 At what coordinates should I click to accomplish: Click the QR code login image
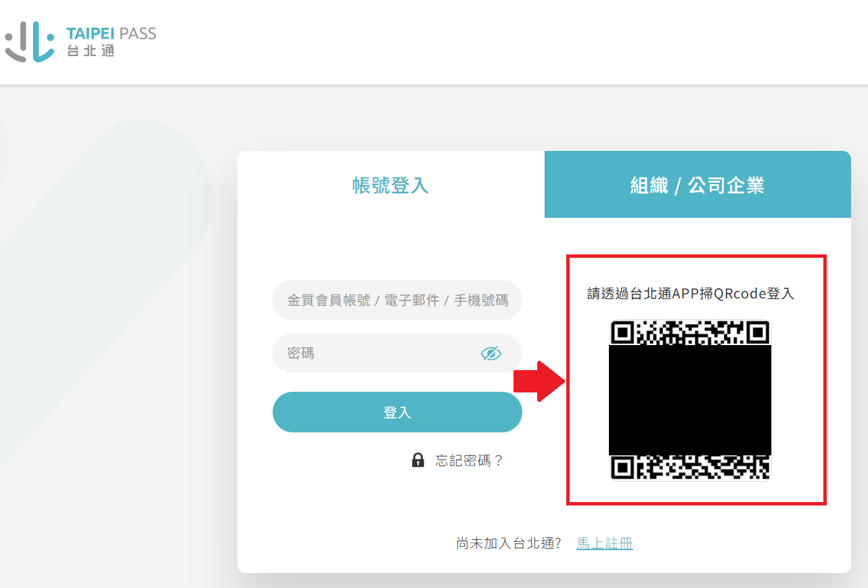[690, 401]
